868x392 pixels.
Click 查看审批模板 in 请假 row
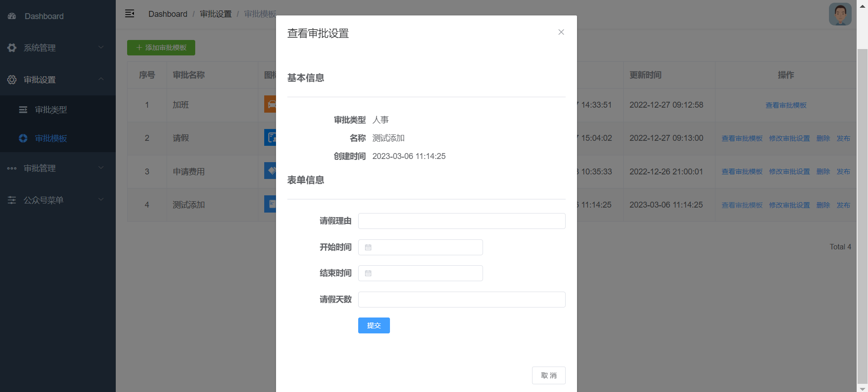pos(742,138)
